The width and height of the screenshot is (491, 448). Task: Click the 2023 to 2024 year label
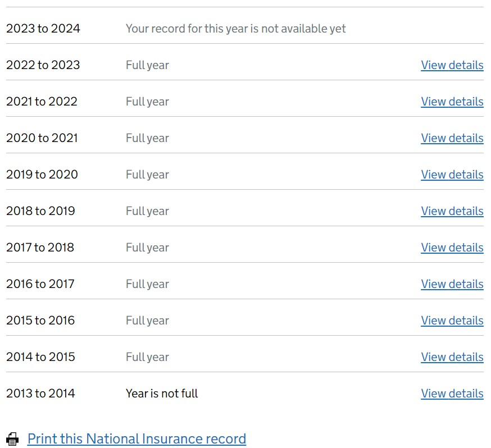tap(43, 29)
